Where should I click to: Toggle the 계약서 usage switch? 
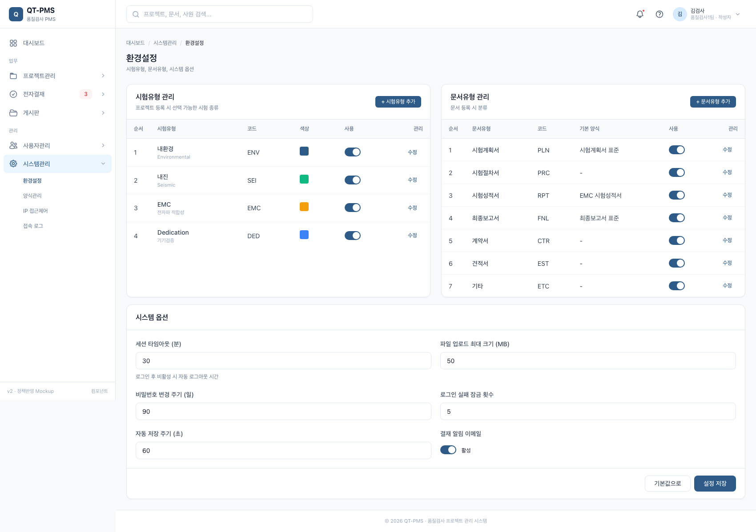[x=677, y=240]
